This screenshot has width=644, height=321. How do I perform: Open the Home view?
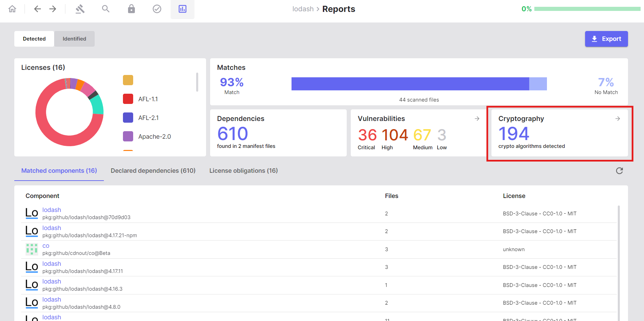pos(12,9)
